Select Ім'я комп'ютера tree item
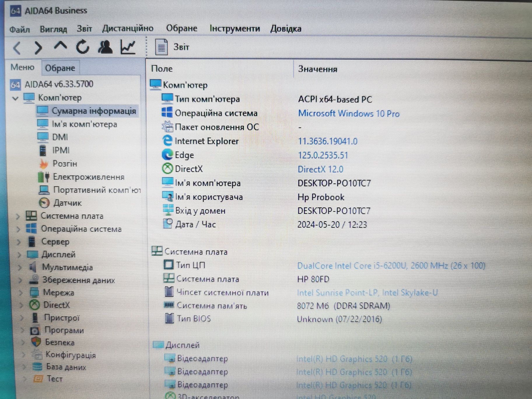Viewport: 532px width, 399px height. click(x=84, y=124)
